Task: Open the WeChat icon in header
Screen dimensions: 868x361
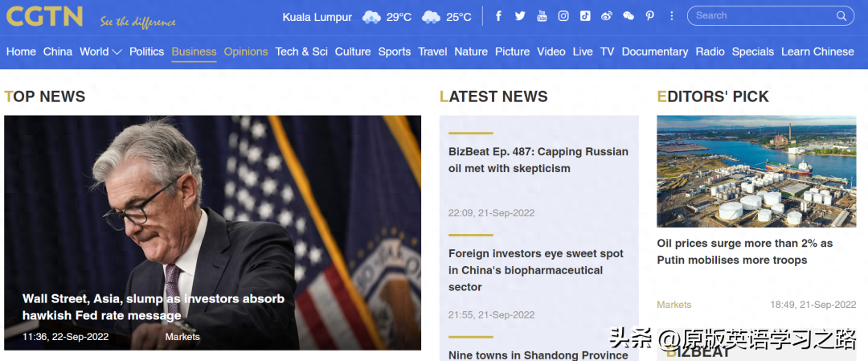Action: (628, 16)
